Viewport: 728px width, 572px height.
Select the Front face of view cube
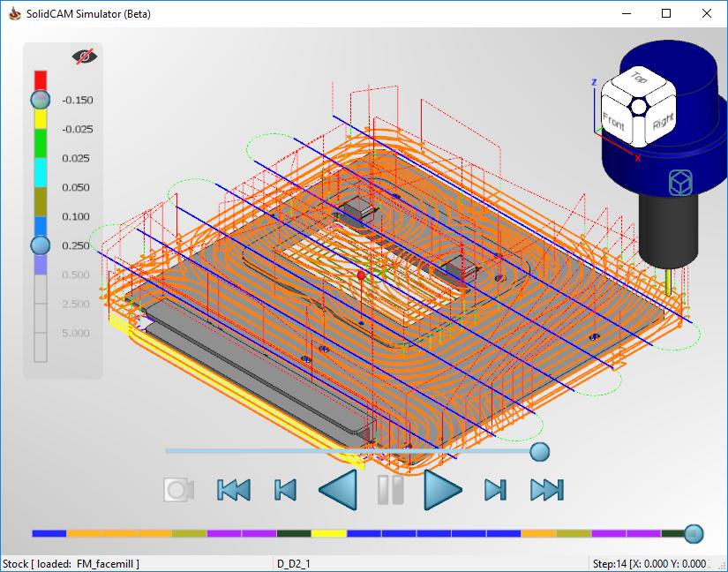click(613, 122)
